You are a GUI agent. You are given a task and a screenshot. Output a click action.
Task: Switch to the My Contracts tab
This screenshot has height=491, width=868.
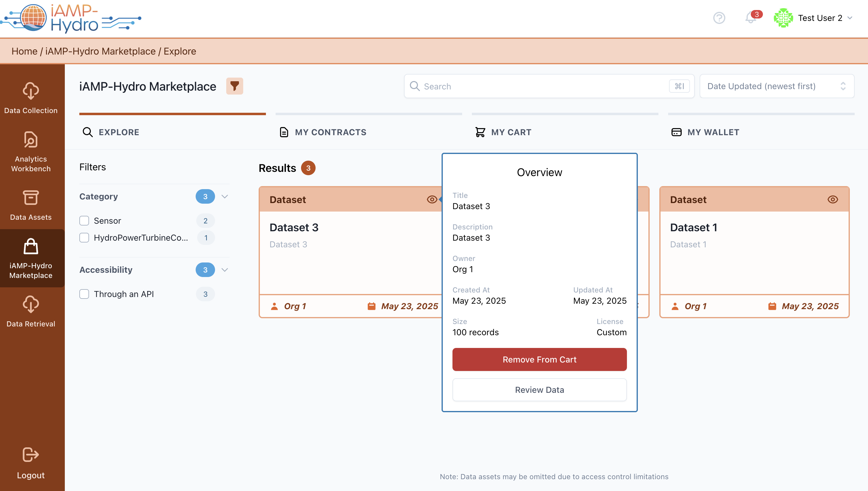[x=323, y=132]
